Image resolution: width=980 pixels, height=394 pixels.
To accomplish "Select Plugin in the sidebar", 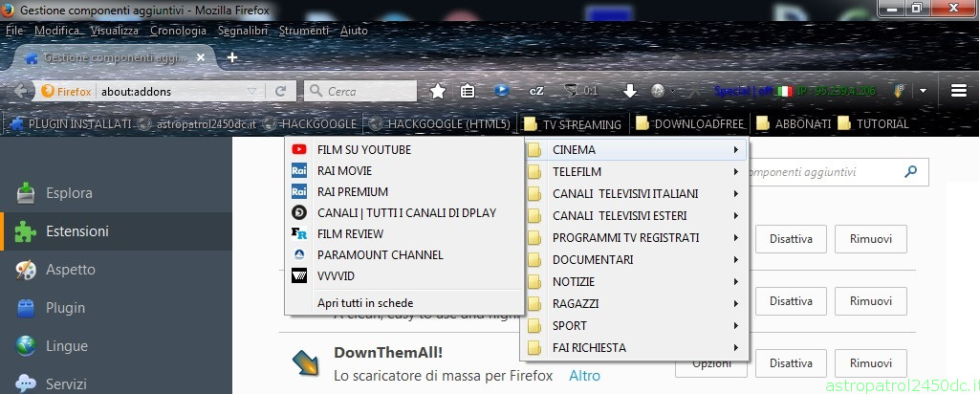I will (117, 308).
